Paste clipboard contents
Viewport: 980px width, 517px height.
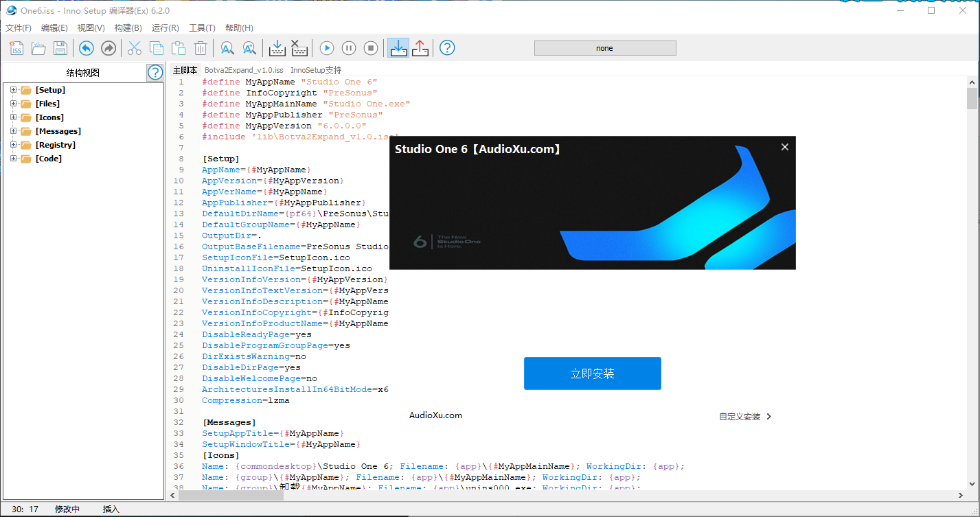tap(179, 48)
